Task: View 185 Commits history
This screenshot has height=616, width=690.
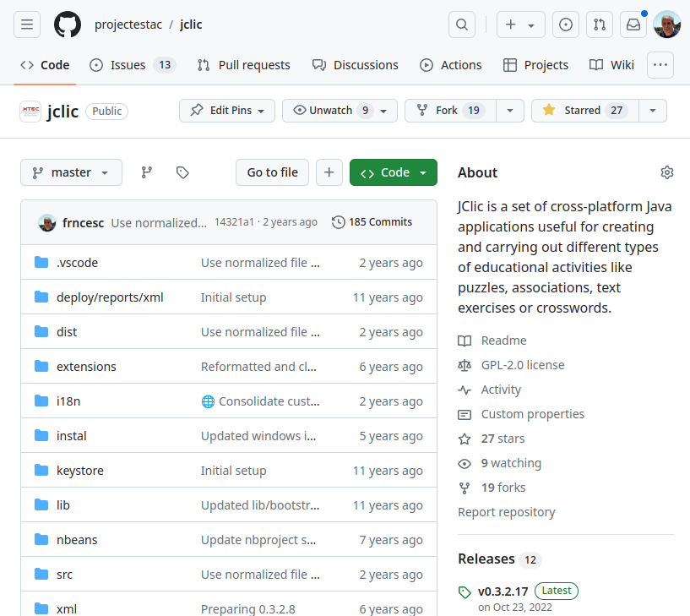Action: (x=372, y=222)
